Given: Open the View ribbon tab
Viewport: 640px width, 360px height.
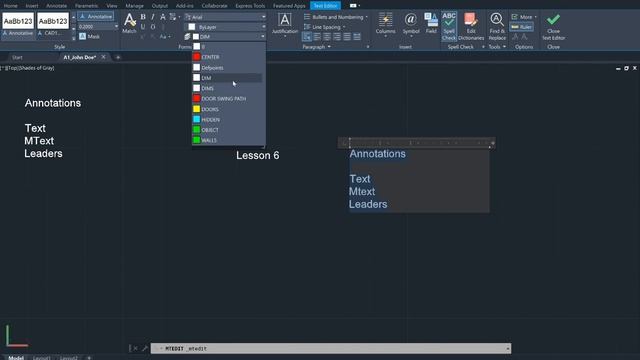Looking at the screenshot, I should tap(111, 6).
